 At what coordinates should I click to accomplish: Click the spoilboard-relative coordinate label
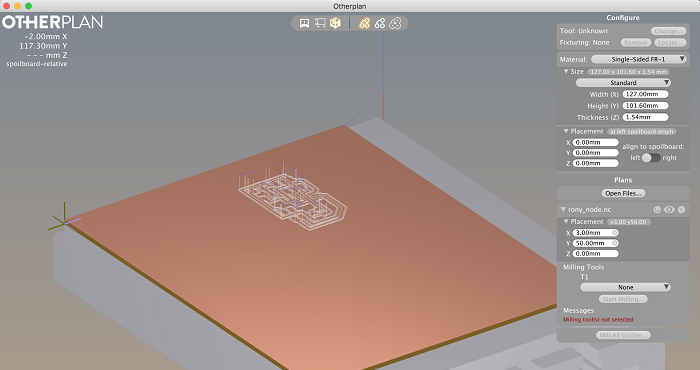pyautogui.click(x=37, y=64)
